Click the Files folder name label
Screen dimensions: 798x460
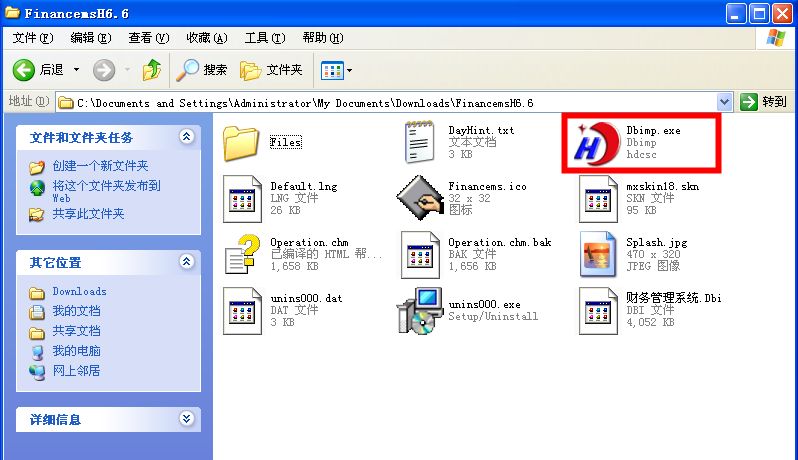(286, 142)
